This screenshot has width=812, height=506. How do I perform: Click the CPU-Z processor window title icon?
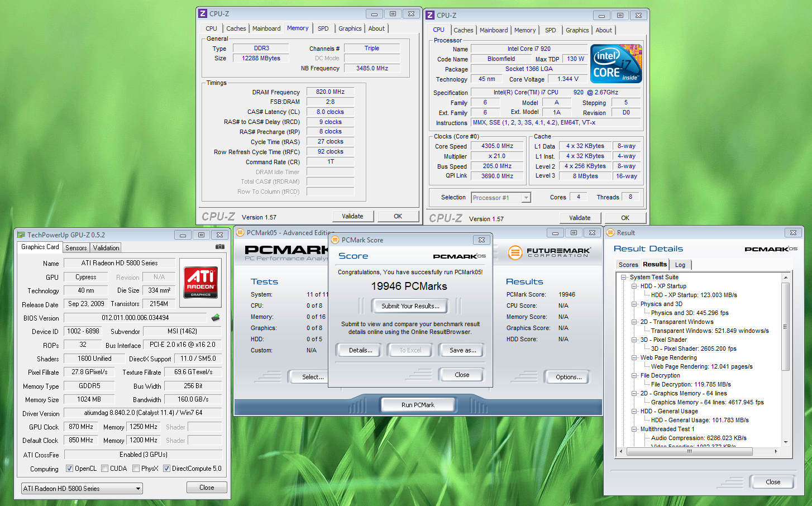(431, 15)
